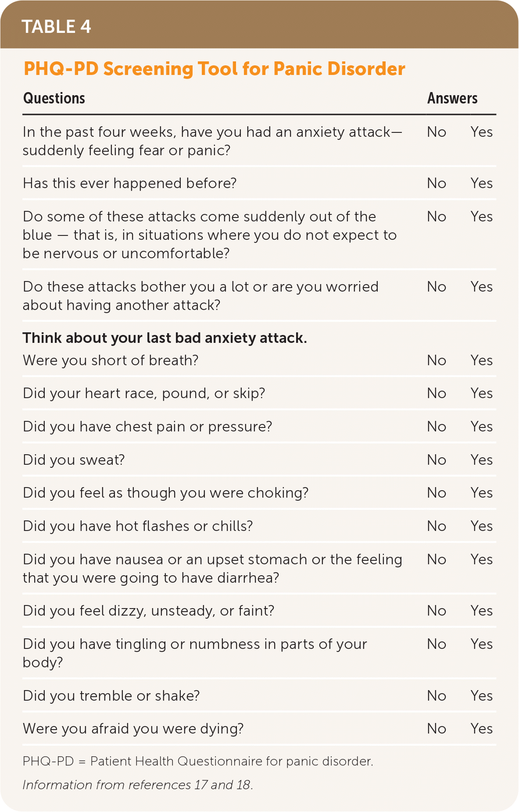The height and width of the screenshot is (812, 519).
Task: Choose No for dizzy, unsteady, or faint
Action: [x=437, y=611]
